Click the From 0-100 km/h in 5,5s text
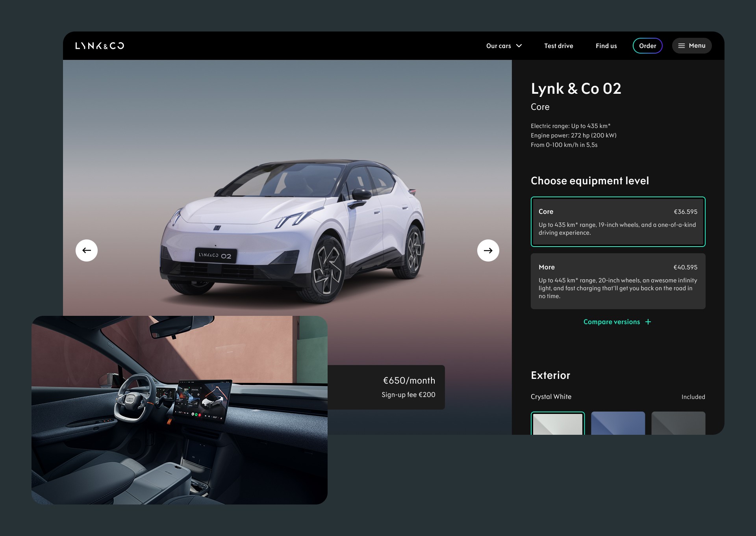 click(x=564, y=145)
